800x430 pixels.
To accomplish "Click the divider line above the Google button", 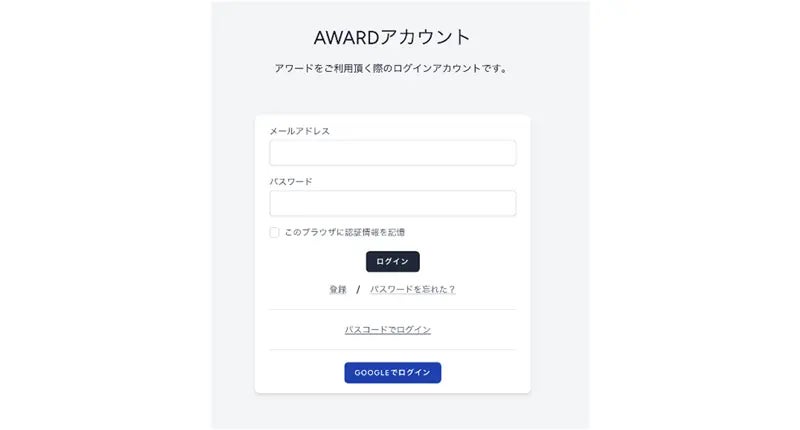I will [x=392, y=350].
